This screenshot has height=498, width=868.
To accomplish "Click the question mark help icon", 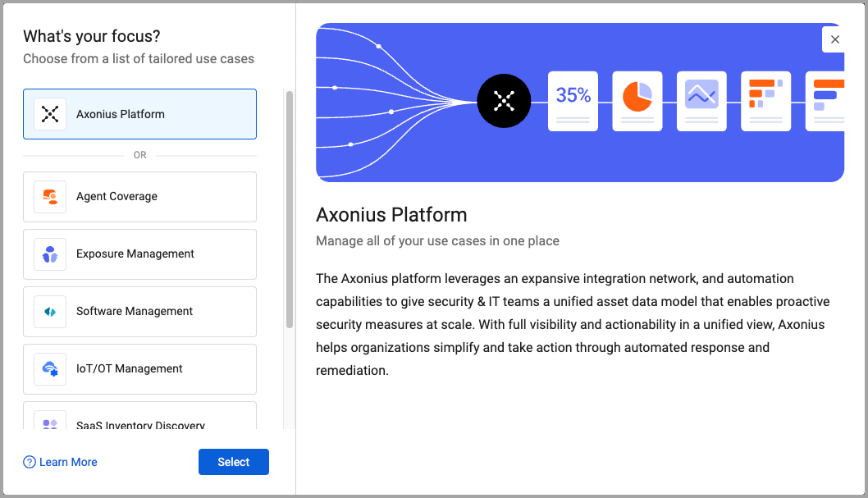I will (x=30, y=462).
